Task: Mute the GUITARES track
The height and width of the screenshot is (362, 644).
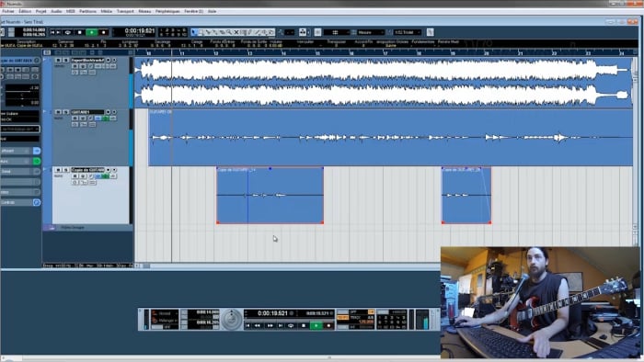Action: pos(58,112)
